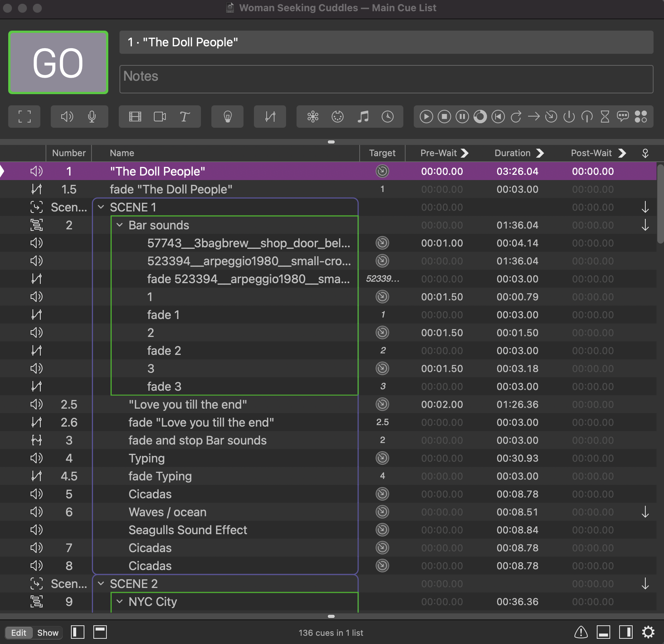Toggle Duration column time display arrow

tap(540, 153)
